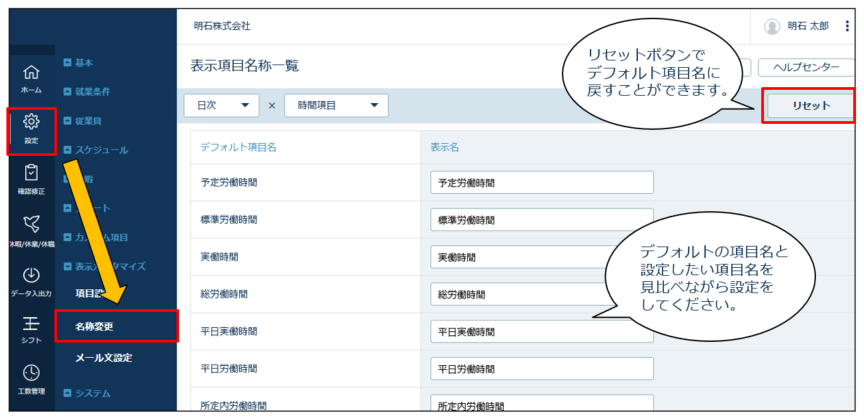Open 工数管理 clock icon

click(x=31, y=373)
